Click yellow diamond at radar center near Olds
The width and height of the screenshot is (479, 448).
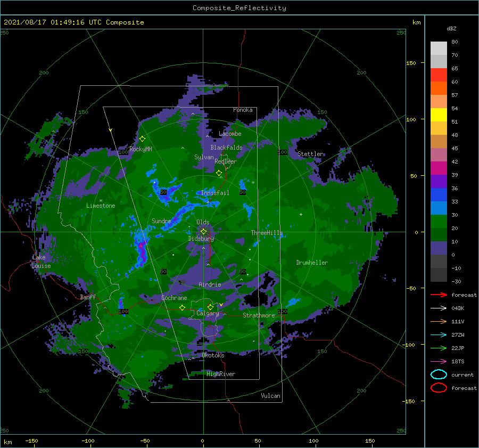click(x=203, y=232)
